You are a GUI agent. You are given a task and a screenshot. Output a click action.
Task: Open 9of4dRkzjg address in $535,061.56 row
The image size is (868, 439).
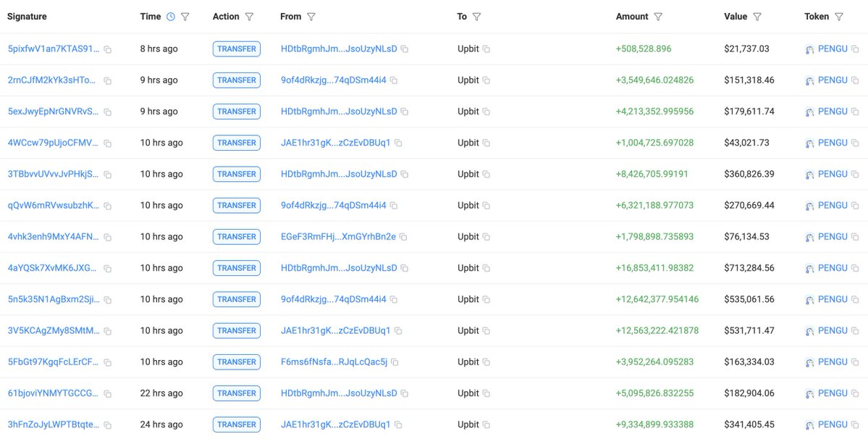(333, 299)
